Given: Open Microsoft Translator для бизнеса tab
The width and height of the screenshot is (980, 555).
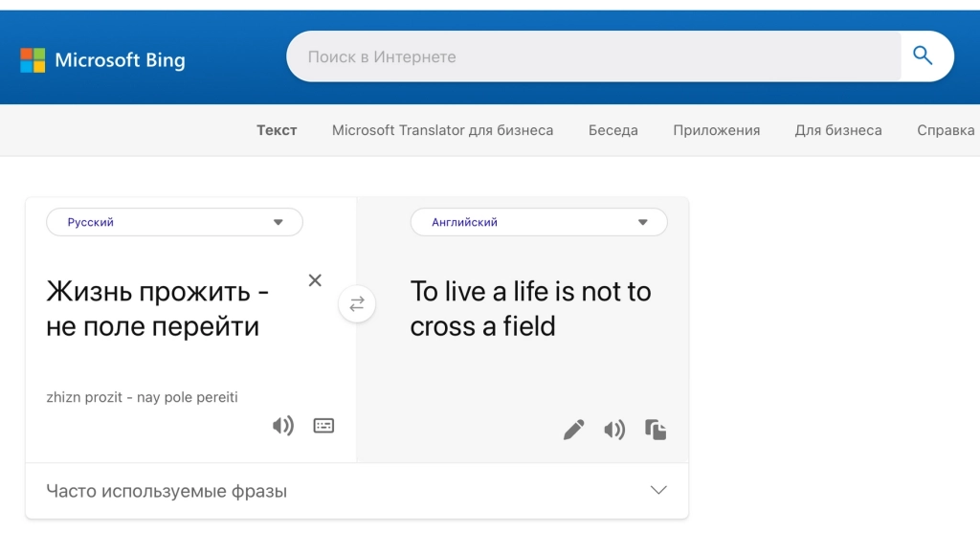Looking at the screenshot, I should click(442, 130).
